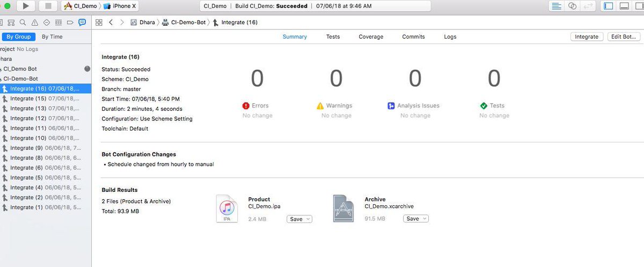Switch to the Tests tab

point(333,37)
